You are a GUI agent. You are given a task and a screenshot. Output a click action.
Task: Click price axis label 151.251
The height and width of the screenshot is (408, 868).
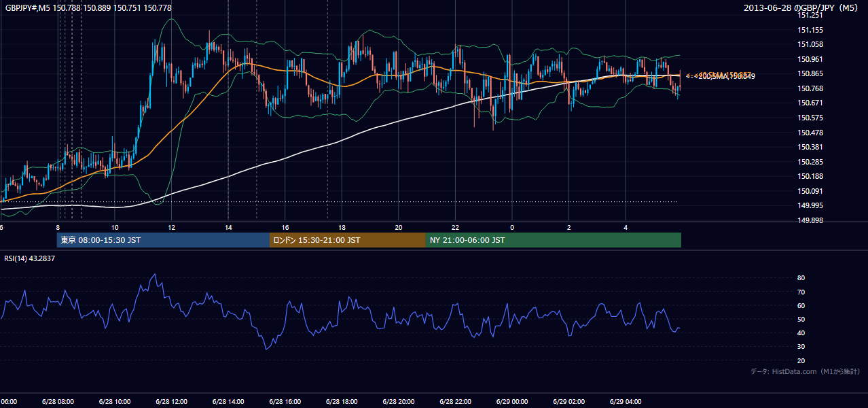tap(811, 15)
